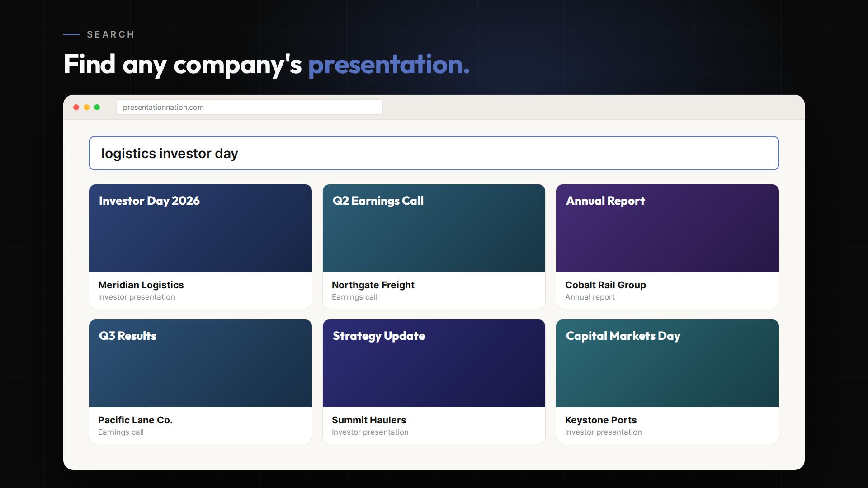Click 'Earnings call' under Pacific Lane Co.
This screenshot has width=868, height=488.
click(x=121, y=432)
